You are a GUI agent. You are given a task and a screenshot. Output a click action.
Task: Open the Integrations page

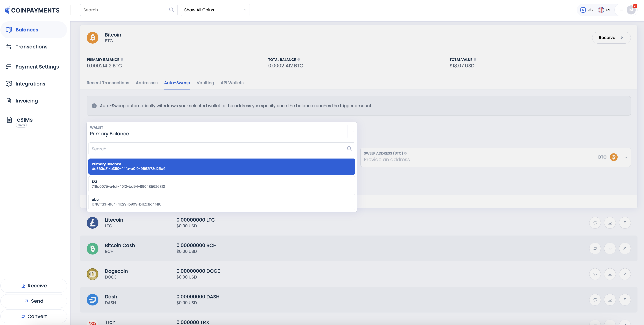point(31,84)
